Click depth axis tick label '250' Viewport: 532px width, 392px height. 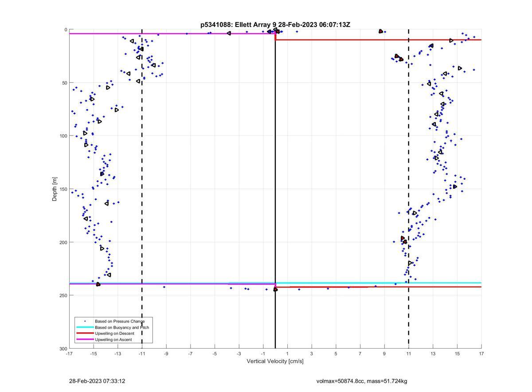click(x=63, y=295)
